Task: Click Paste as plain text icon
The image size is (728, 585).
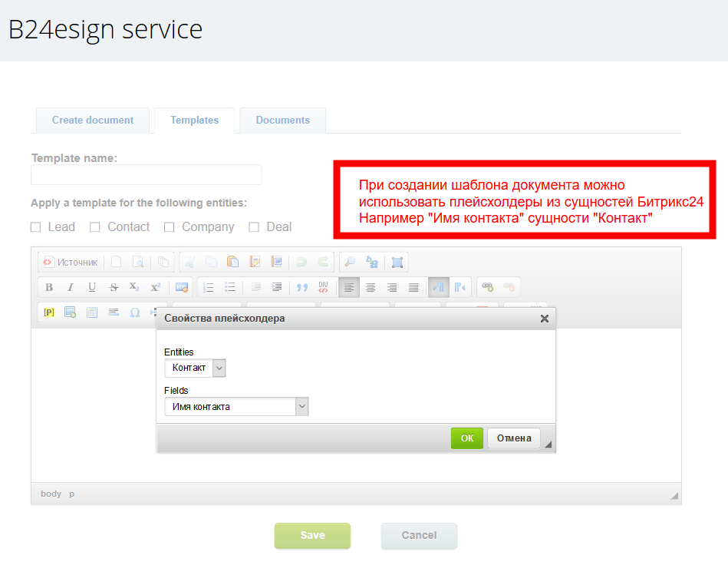Action: coord(255,262)
